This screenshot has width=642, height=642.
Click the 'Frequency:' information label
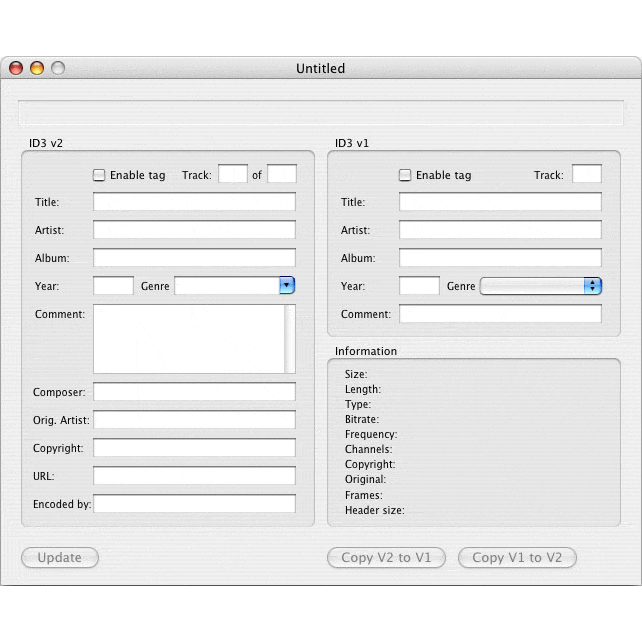[x=371, y=434]
